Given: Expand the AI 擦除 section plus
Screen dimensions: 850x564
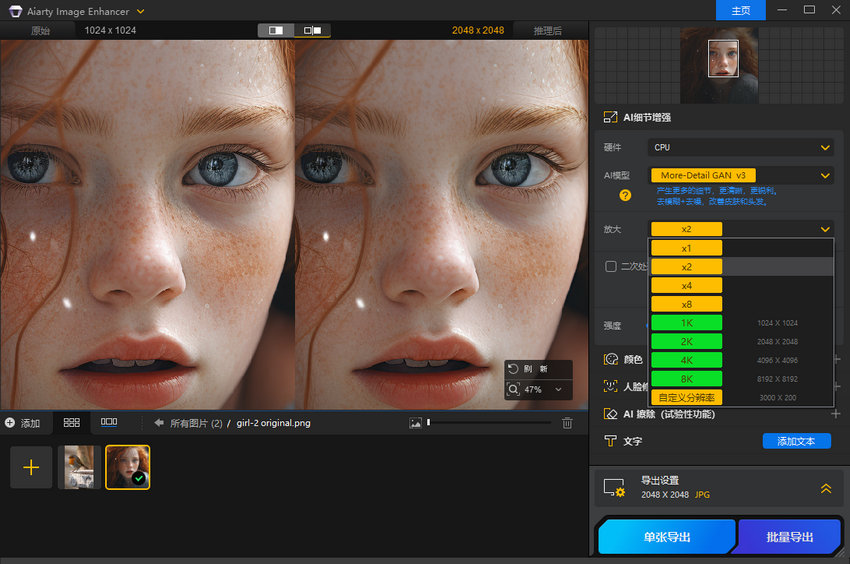Looking at the screenshot, I should point(835,414).
